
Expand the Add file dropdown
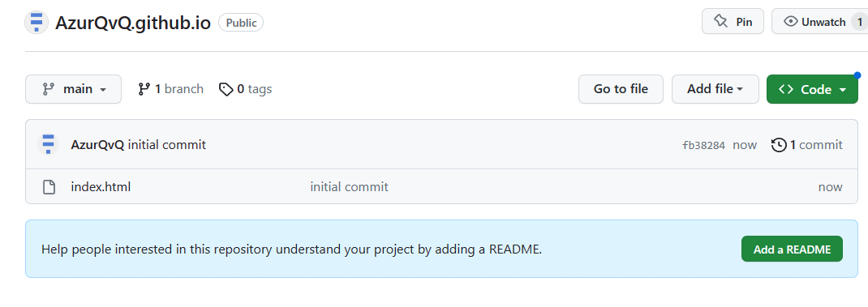pyautogui.click(x=715, y=89)
